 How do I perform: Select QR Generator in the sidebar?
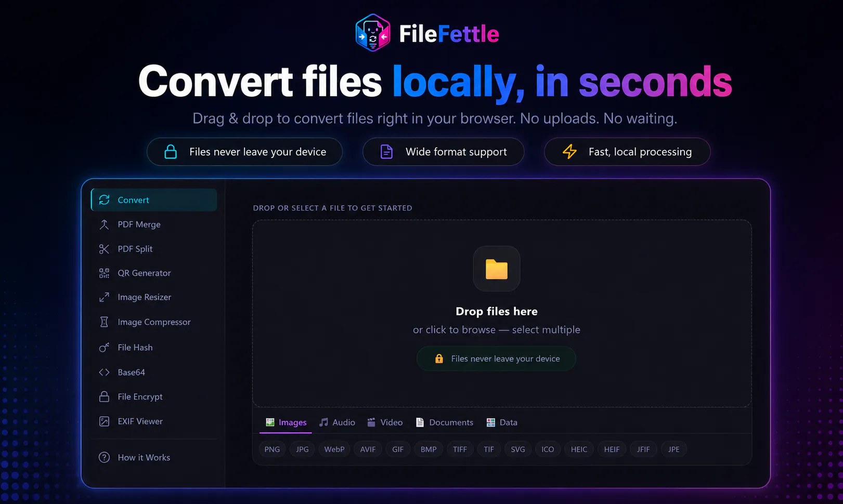coord(154,273)
